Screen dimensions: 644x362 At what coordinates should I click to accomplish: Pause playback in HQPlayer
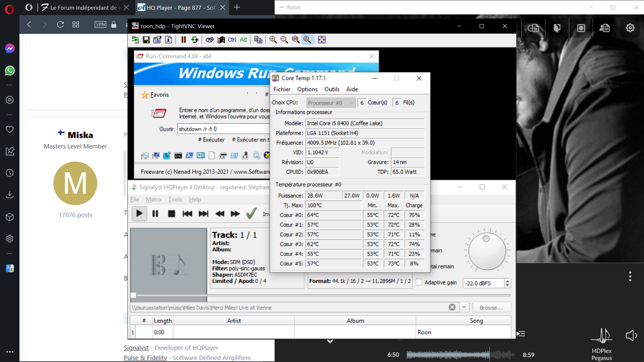pyautogui.click(x=155, y=214)
